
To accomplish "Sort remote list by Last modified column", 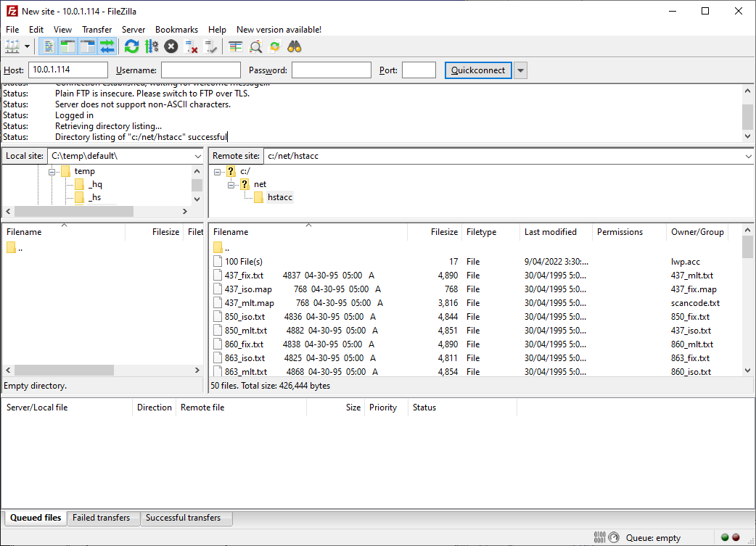I will [x=556, y=232].
